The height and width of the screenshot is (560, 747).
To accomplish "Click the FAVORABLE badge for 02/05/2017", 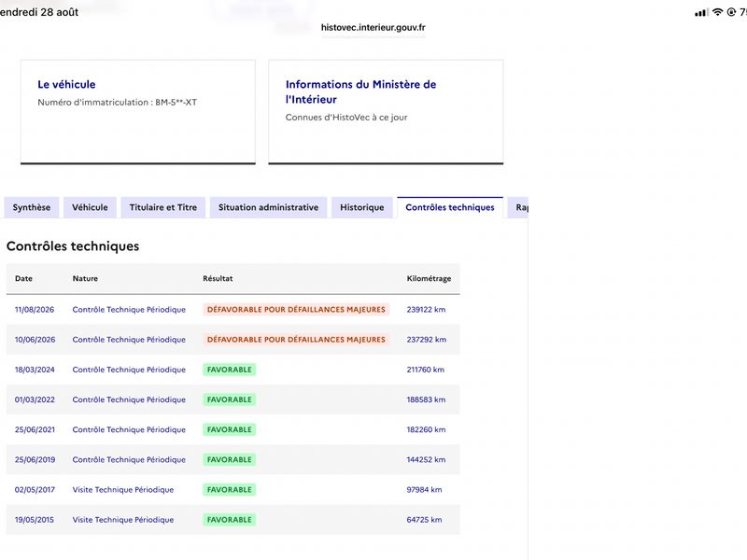I will point(229,489).
